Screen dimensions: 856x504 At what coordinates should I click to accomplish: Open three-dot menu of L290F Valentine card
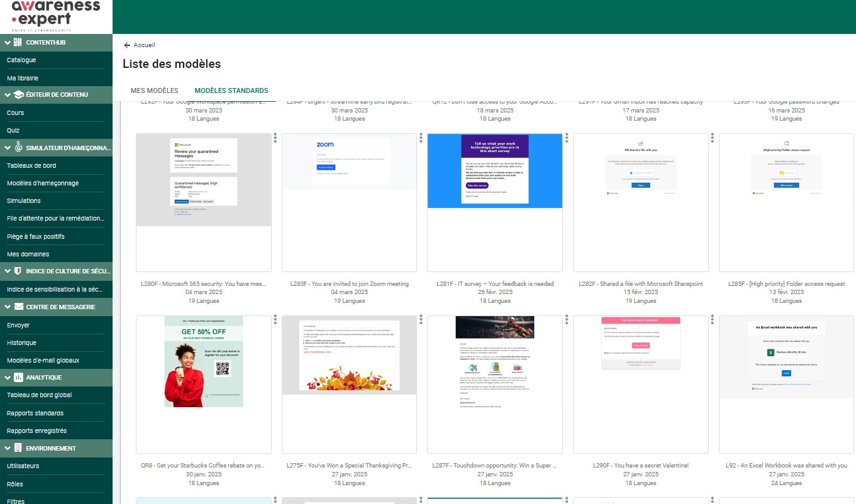tap(713, 321)
